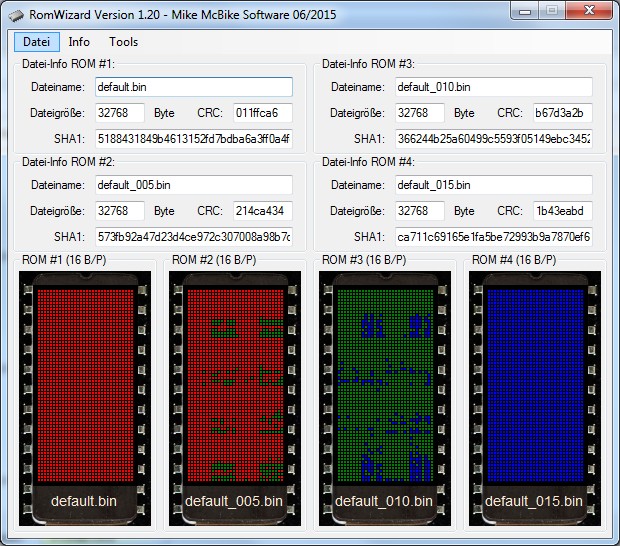Click the ROM #4 Dateiname field default_015.bin
The width and height of the screenshot is (620, 546).
click(493, 185)
